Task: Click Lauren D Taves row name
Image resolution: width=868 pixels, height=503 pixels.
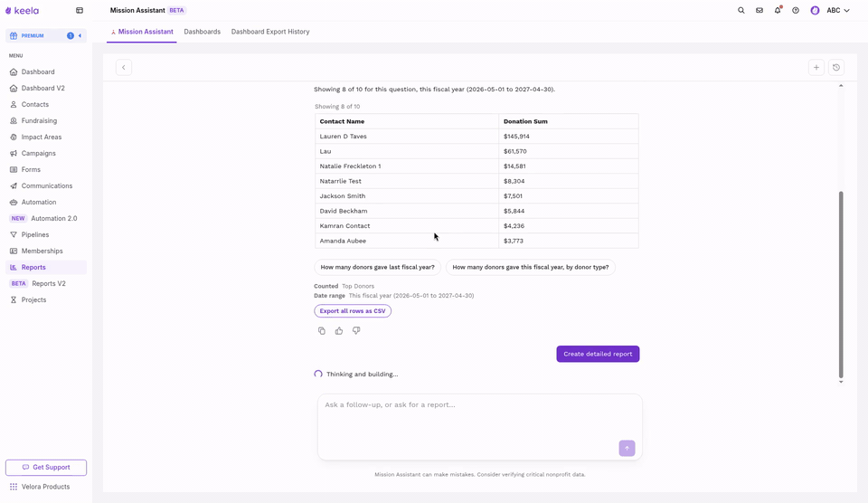Action: tap(344, 137)
